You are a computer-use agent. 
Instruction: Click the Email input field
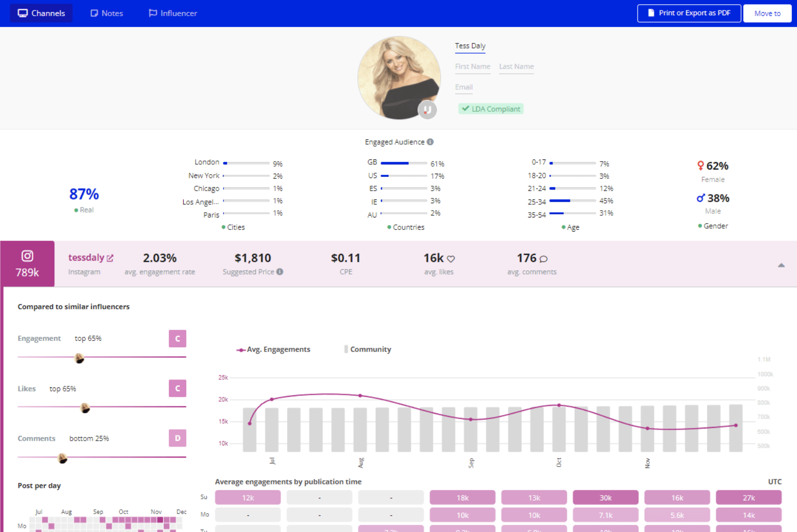[464, 88]
